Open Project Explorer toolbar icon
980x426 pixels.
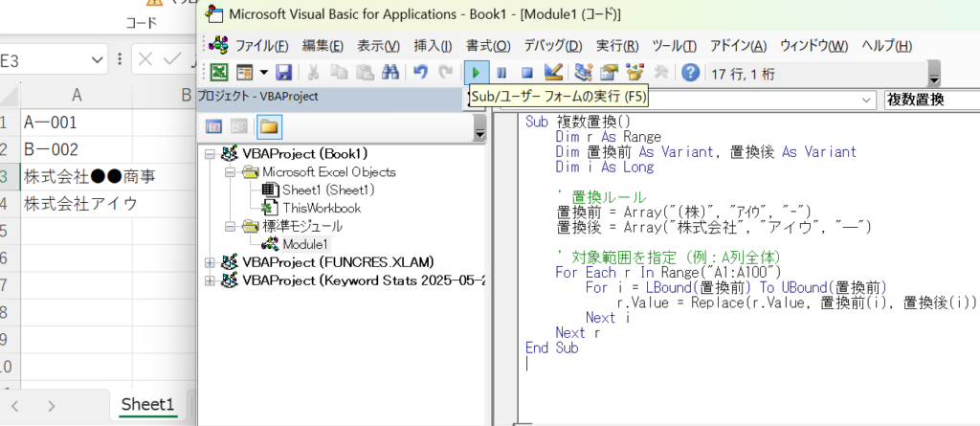[x=584, y=73]
